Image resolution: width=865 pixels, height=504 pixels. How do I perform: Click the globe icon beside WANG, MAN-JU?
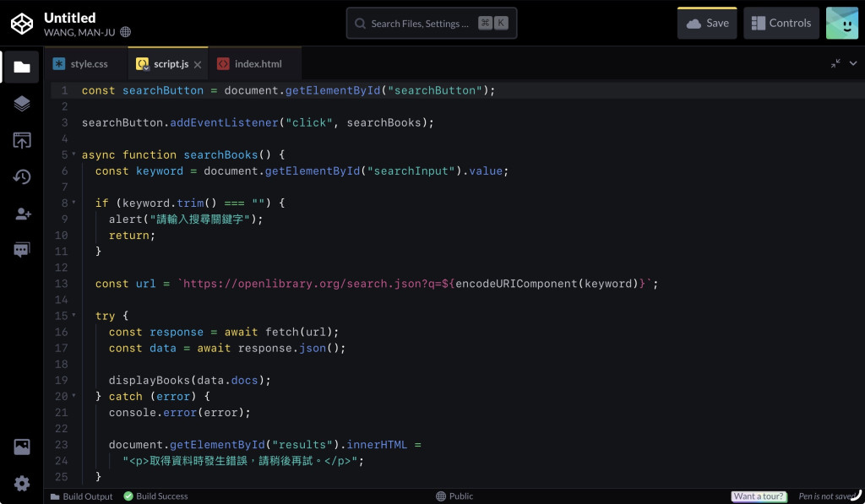tap(126, 32)
